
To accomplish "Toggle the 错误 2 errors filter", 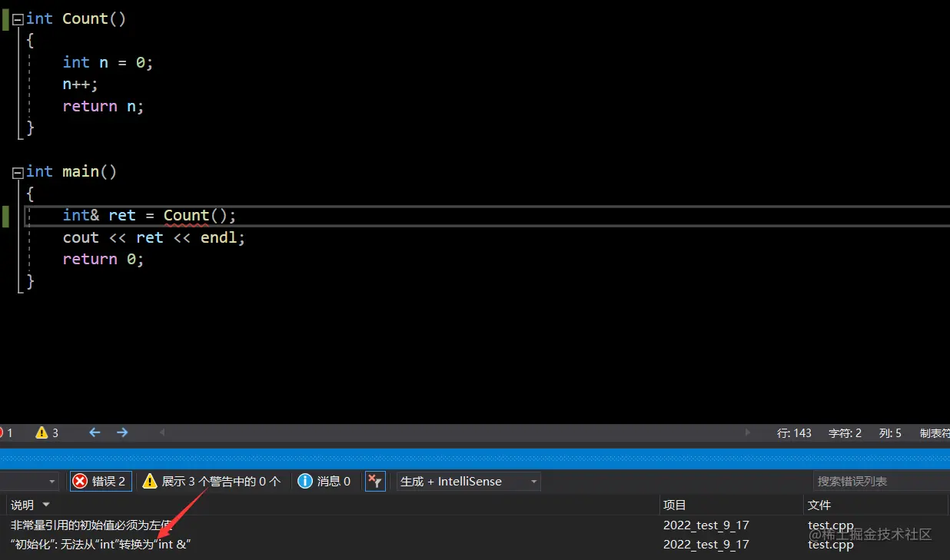I will (101, 481).
